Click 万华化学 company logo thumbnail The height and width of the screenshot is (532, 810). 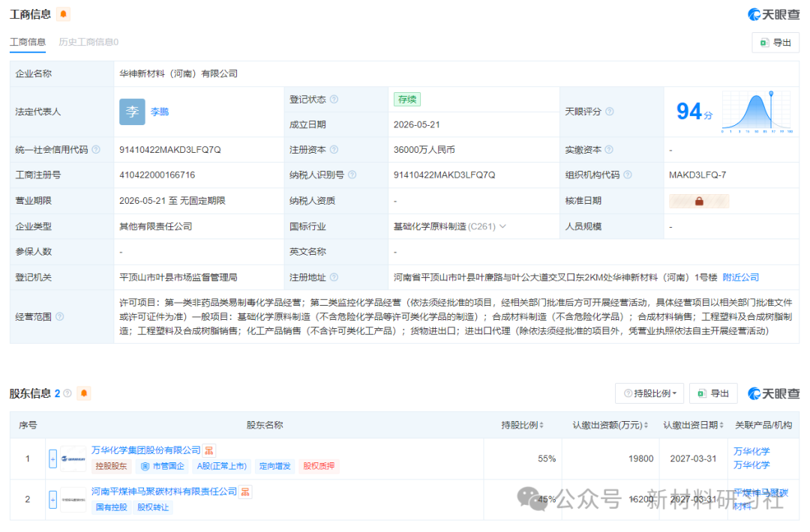73,459
